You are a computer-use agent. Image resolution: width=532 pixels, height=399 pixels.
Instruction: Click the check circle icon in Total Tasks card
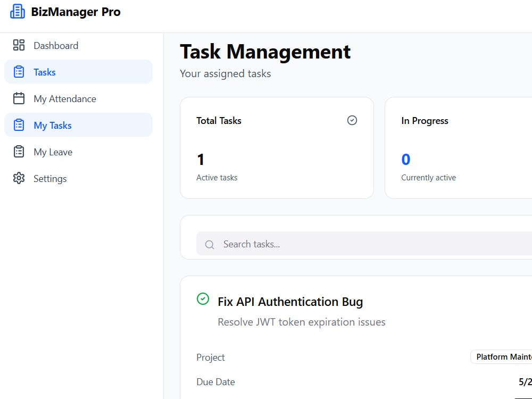[x=352, y=120]
